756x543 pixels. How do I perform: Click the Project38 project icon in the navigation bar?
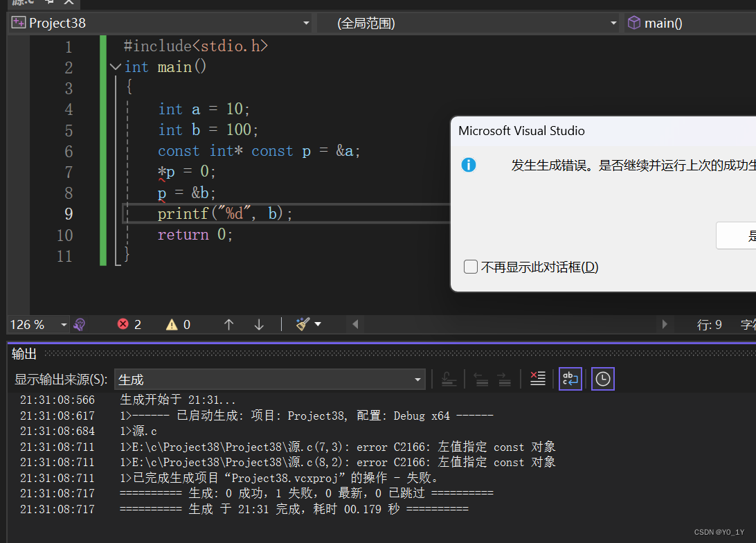point(19,23)
